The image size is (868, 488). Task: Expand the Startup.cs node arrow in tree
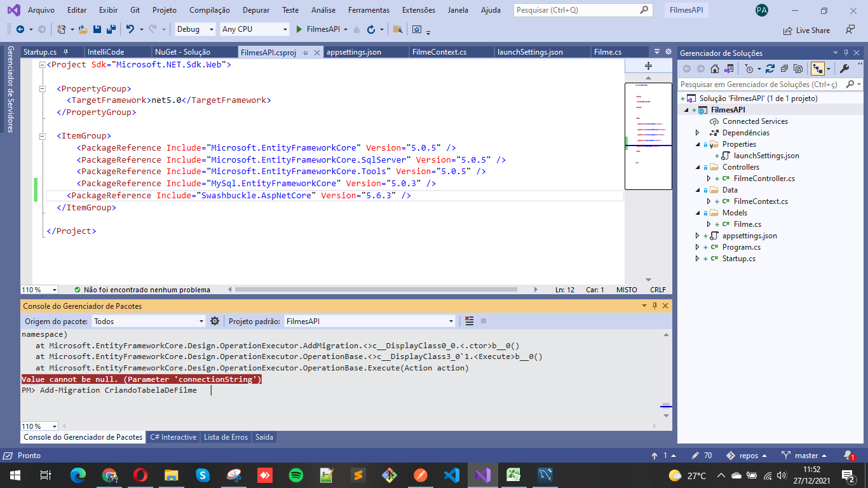point(698,259)
